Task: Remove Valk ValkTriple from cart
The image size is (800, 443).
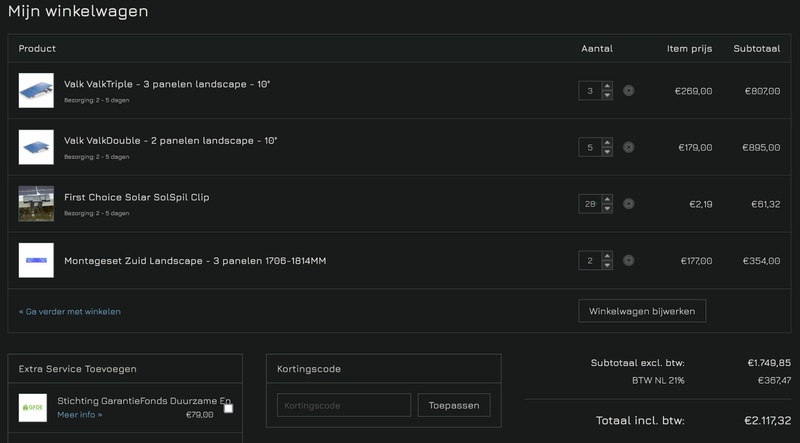Action: pyautogui.click(x=628, y=90)
